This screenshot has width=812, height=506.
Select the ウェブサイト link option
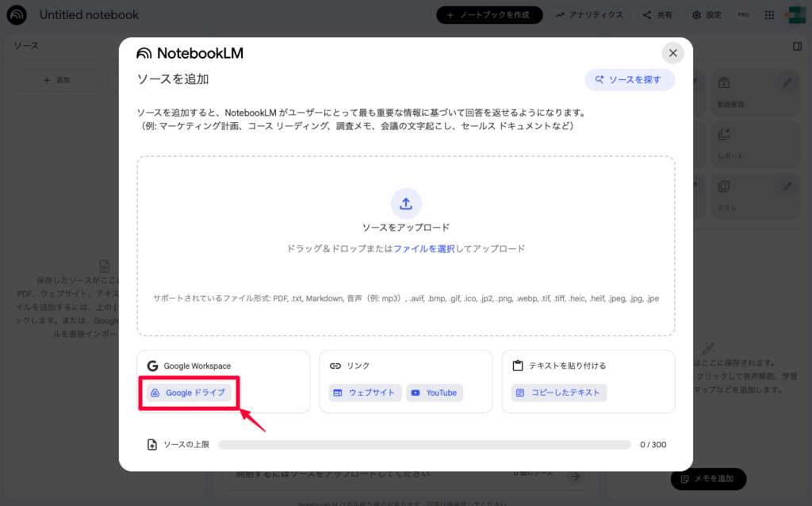(x=364, y=392)
